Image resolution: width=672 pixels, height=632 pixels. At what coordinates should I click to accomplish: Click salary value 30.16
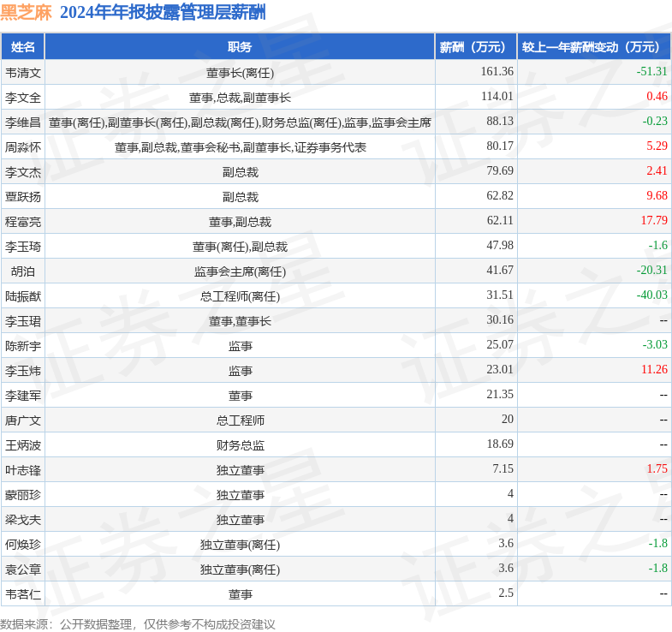pyautogui.click(x=500, y=320)
